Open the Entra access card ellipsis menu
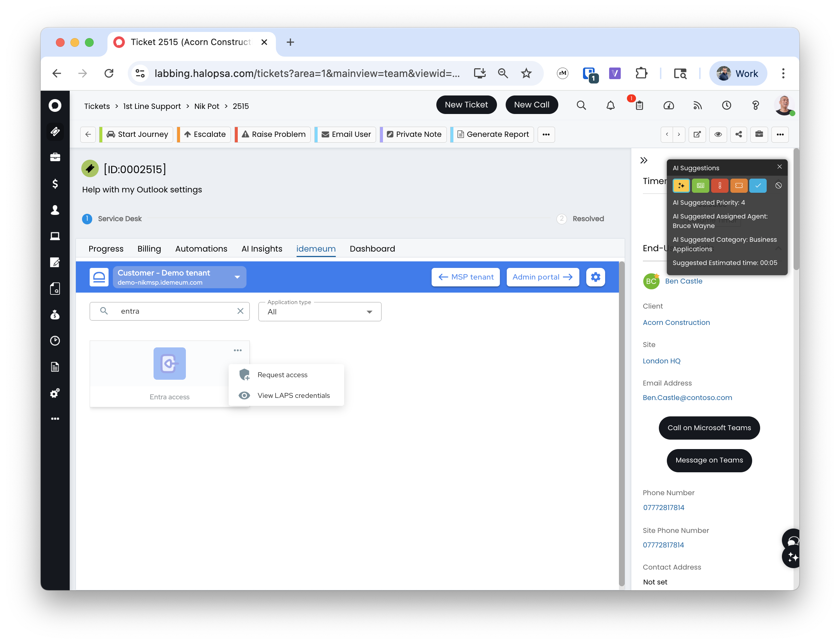 pyautogui.click(x=238, y=350)
